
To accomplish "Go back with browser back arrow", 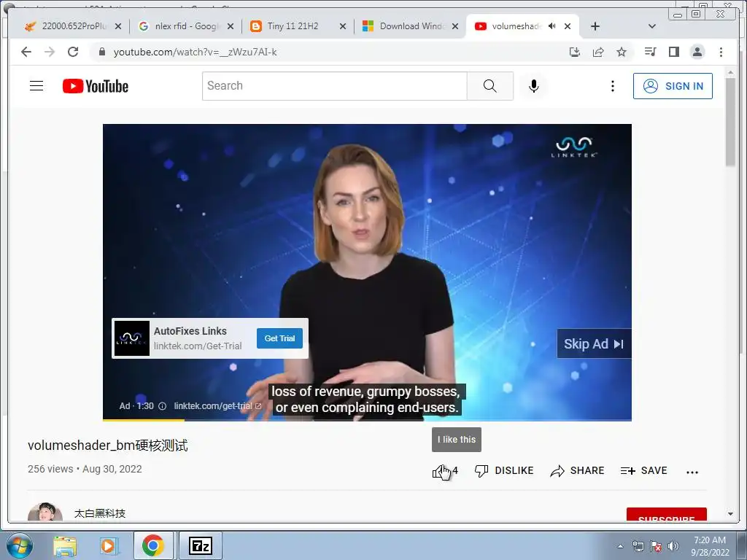I will [x=26, y=52].
